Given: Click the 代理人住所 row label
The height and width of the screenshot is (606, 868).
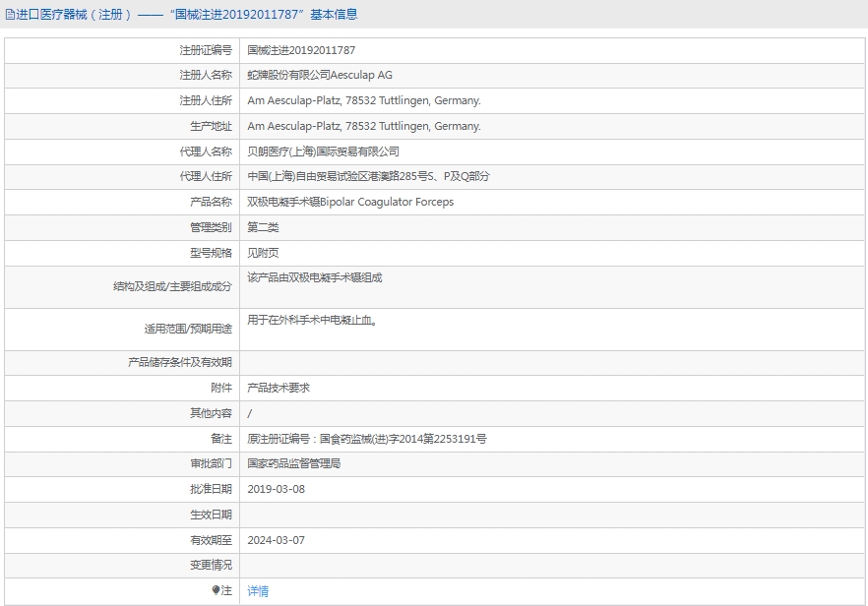Looking at the screenshot, I should point(206,176).
